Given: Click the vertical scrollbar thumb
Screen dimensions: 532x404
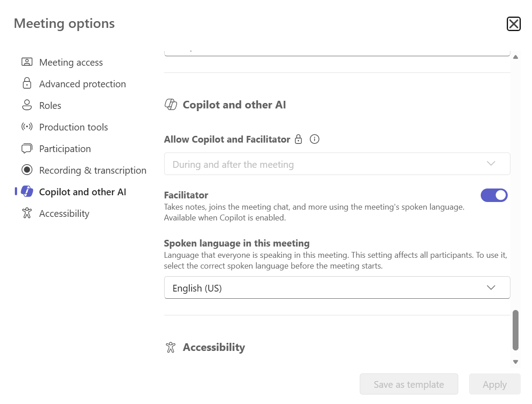Looking at the screenshot, I should pos(515,330).
